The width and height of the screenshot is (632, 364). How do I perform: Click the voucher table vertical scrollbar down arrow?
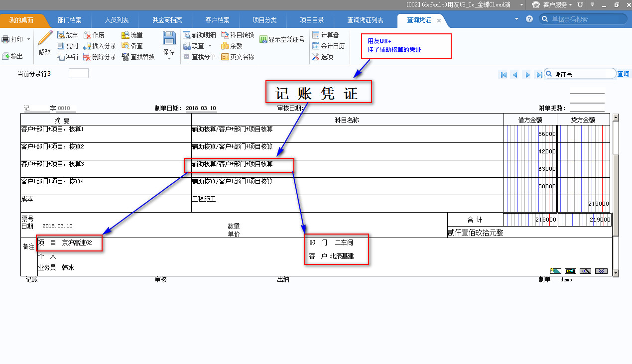[x=616, y=273]
